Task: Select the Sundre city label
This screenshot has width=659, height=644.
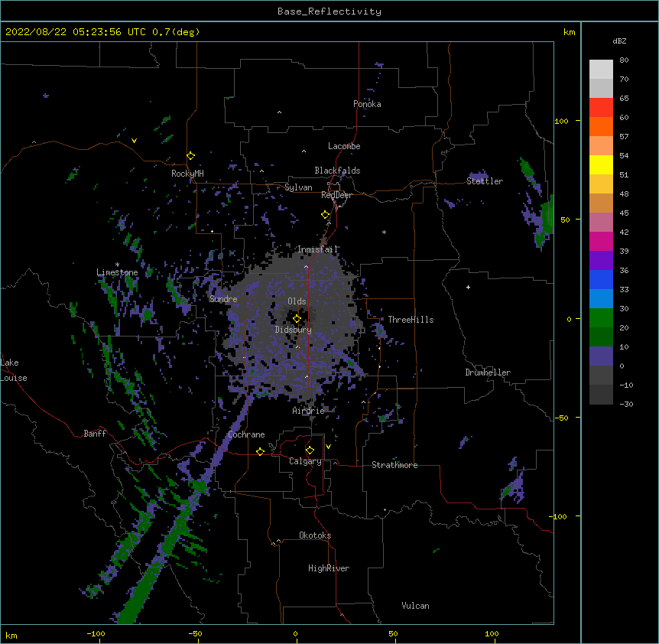Action: (223, 299)
